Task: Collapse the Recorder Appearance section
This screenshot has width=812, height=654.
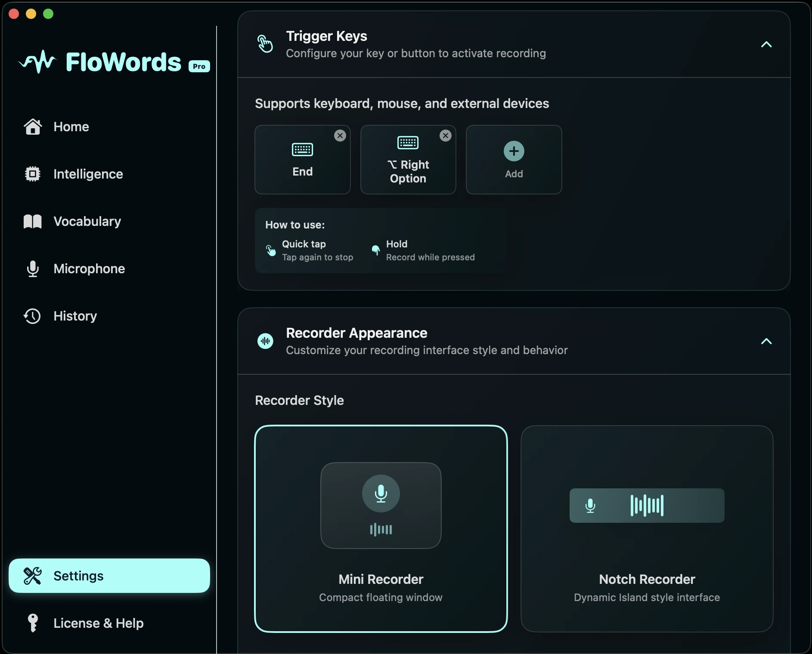Action: coord(766,341)
